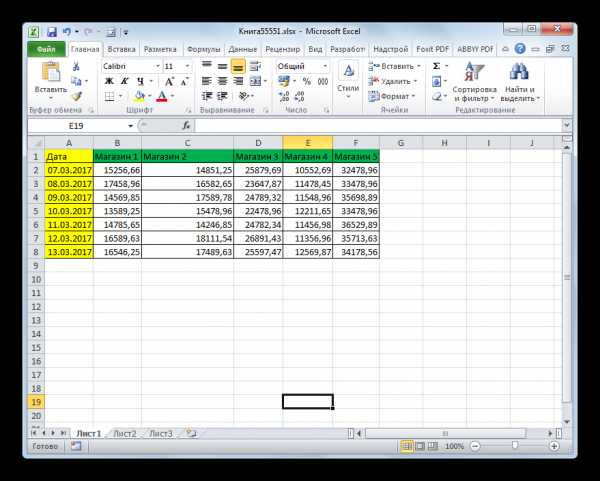Open Найти и выделить dropdown
600x481 pixels.
[x=520, y=82]
